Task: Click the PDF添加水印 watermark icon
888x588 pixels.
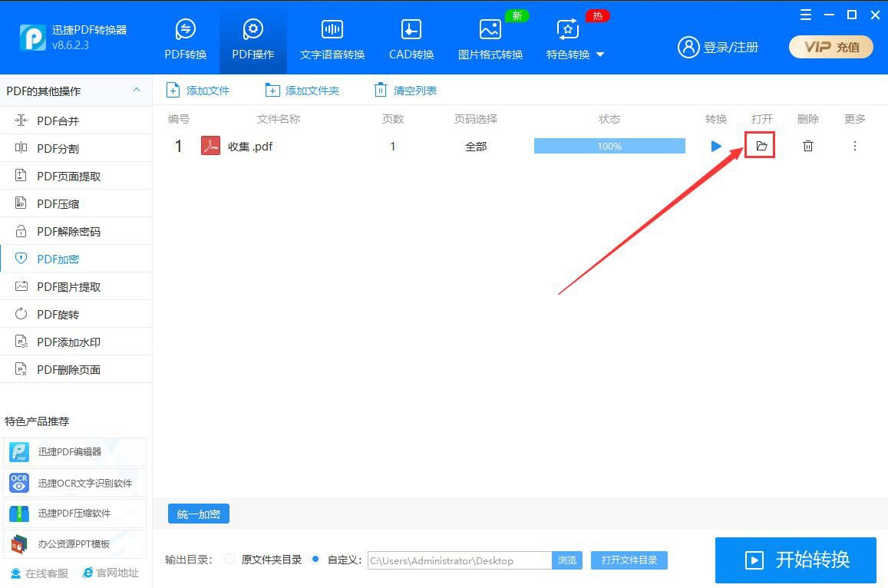Action: (21, 342)
